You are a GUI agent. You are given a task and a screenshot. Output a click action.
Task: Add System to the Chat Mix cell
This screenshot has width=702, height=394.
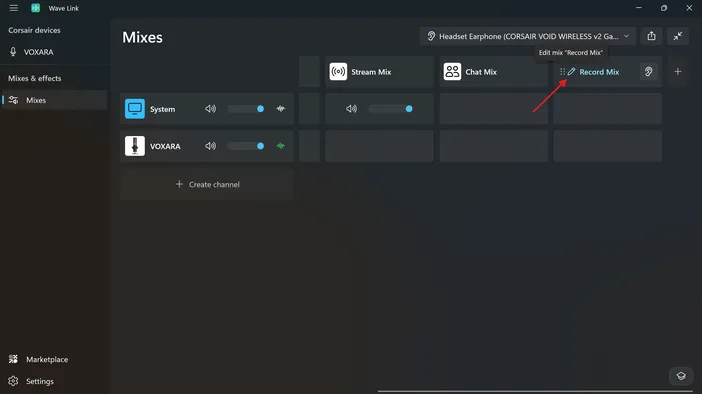tap(493, 109)
